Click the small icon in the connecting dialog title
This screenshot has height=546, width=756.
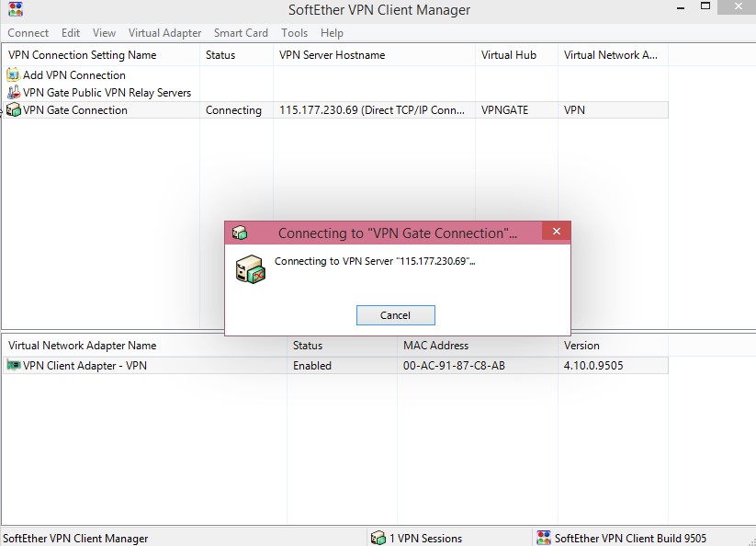(x=240, y=233)
